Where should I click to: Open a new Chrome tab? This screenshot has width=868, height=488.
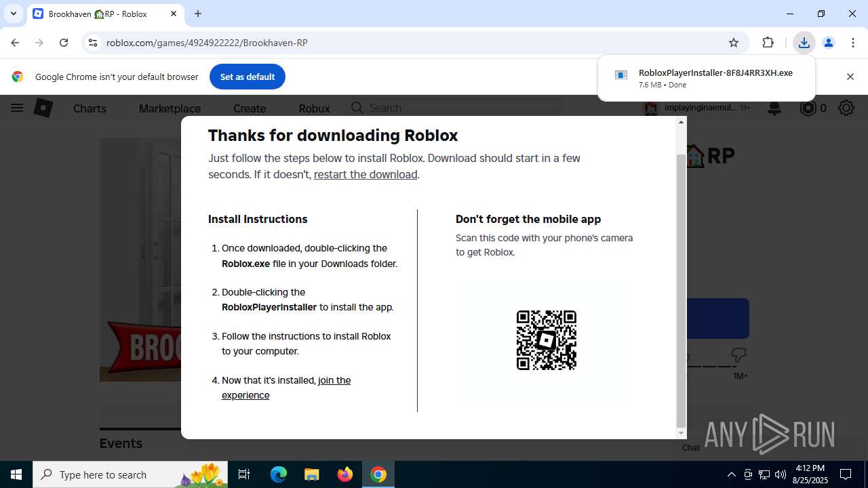pos(198,14)
